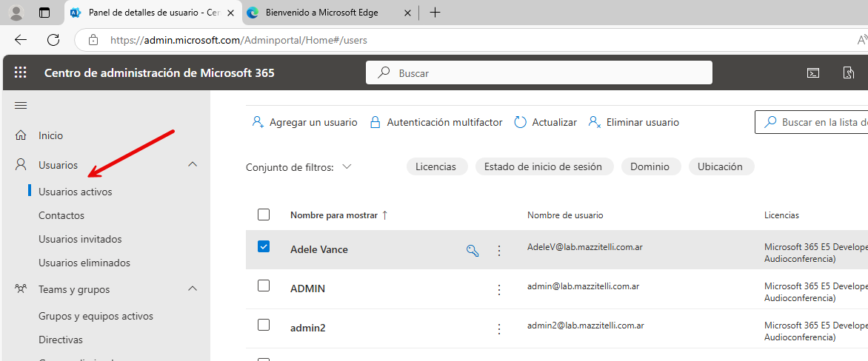868x361 pixels.
Task: Click the browser back arrow
Action: 21,40
